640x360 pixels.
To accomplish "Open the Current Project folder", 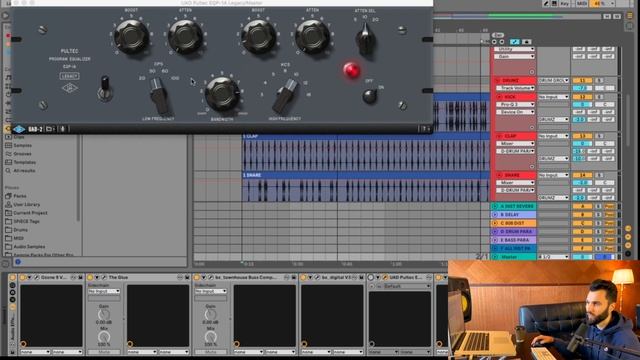I will [30, 213].
